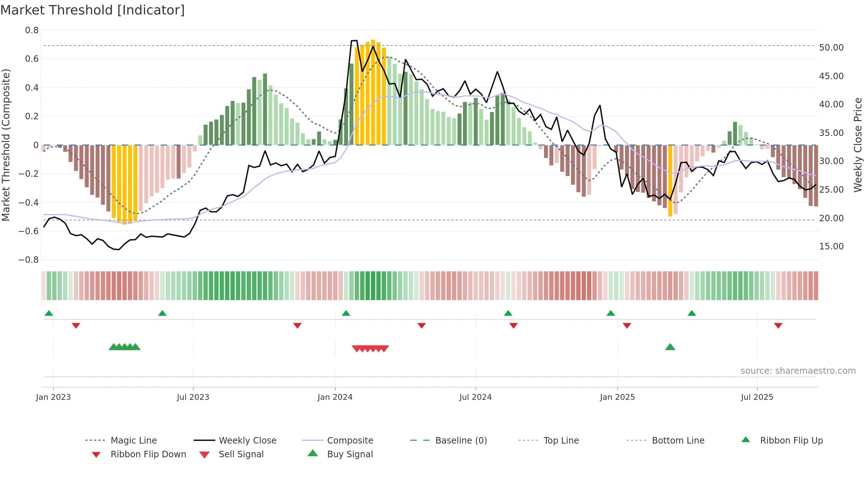Click the ribbon flip down triangle in late 2023
Image resolution: width=868 pixels, height=488 pixels.
297,326
